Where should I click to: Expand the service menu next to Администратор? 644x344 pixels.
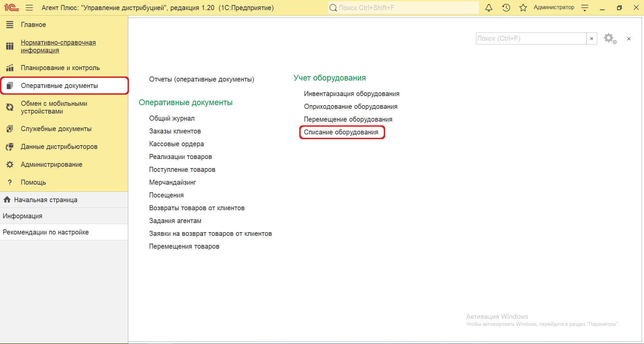[585, 8]
